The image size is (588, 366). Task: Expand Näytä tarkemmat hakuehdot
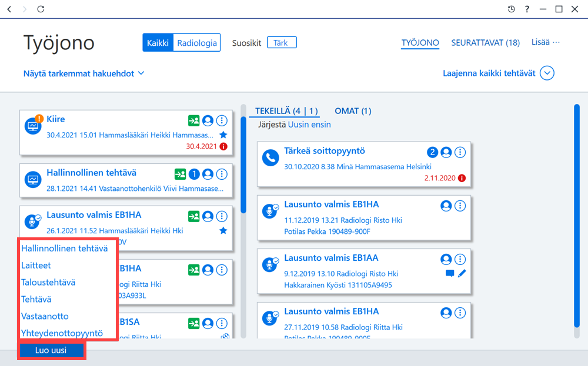coord(83,73)
